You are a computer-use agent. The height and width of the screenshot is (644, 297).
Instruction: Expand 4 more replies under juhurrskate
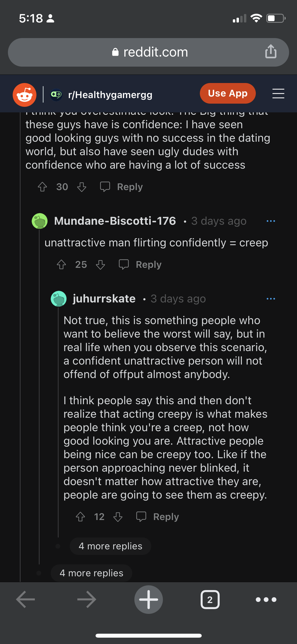[x=110, y=546]
